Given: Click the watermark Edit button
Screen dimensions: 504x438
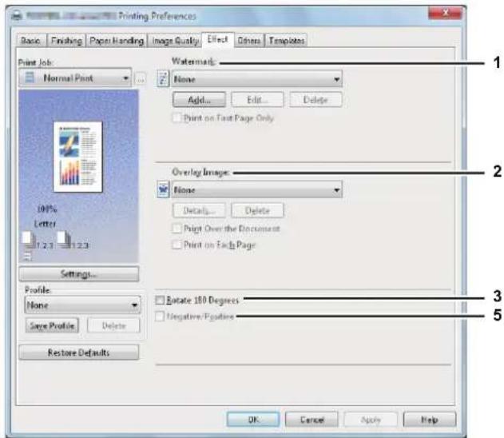Looking at the screenshot, I should tap(257, 100).
